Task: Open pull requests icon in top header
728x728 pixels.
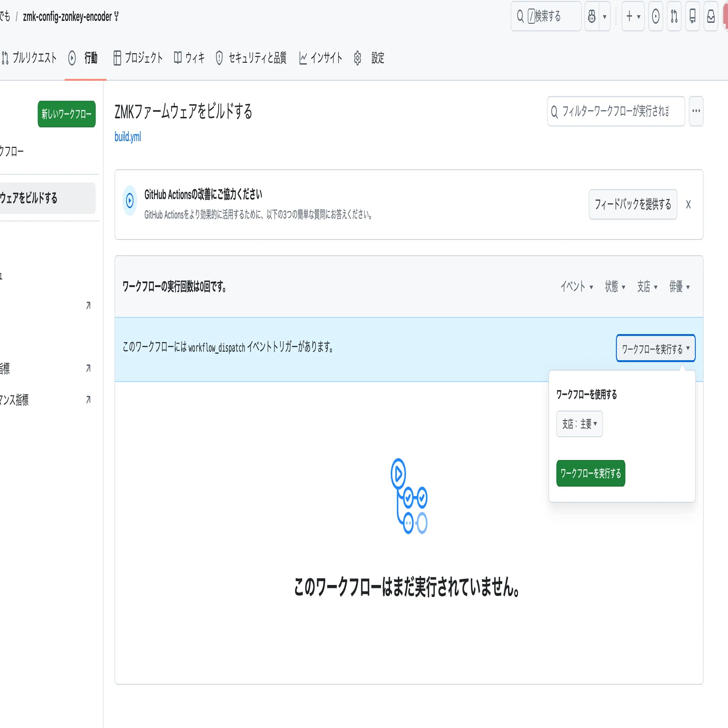Action: tap(674, 17)
